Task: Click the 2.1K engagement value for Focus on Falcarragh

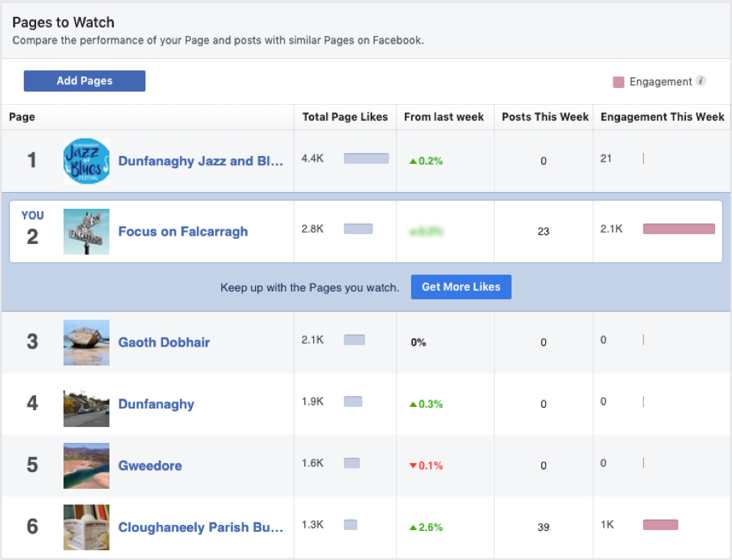Action: [x=612, y=229]
